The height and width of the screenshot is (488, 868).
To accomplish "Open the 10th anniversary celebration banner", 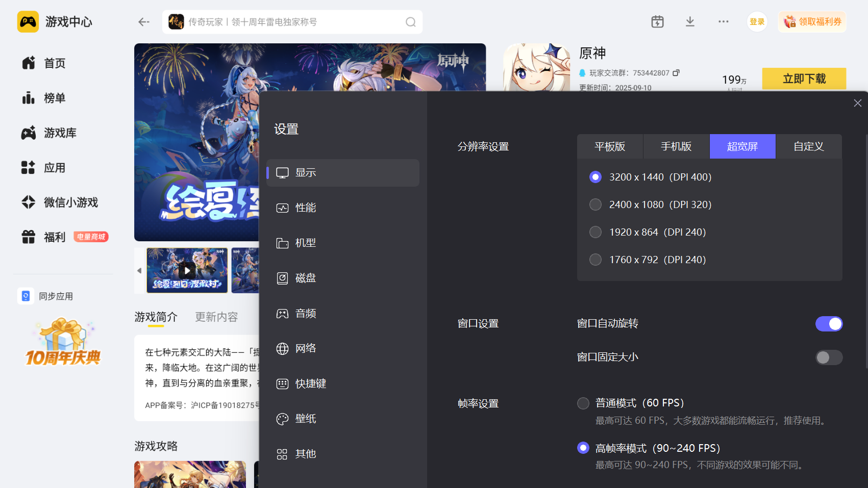I will tap(63, 342).
